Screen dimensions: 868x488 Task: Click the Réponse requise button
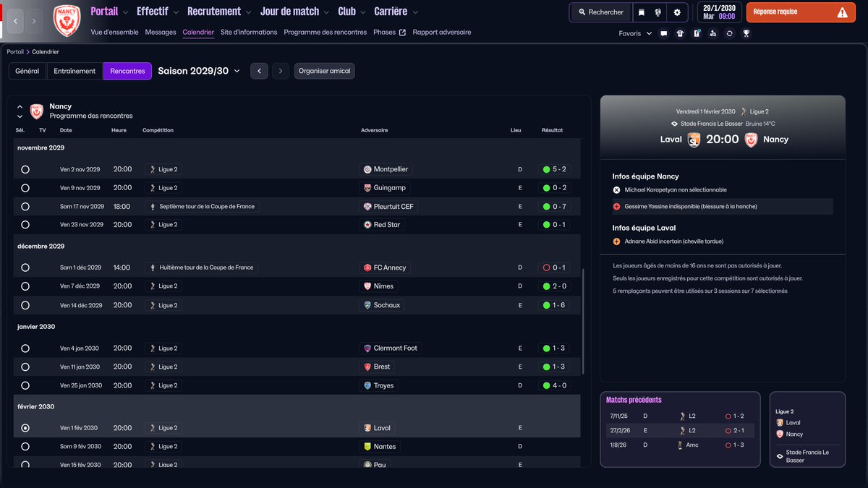tap(801, 12)
